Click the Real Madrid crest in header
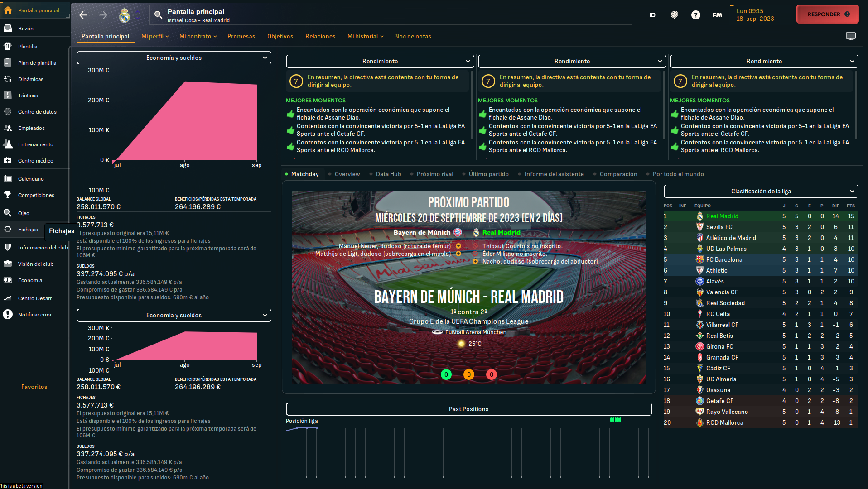This screenshot has width=868, height=489. click(x=125, y=15)
